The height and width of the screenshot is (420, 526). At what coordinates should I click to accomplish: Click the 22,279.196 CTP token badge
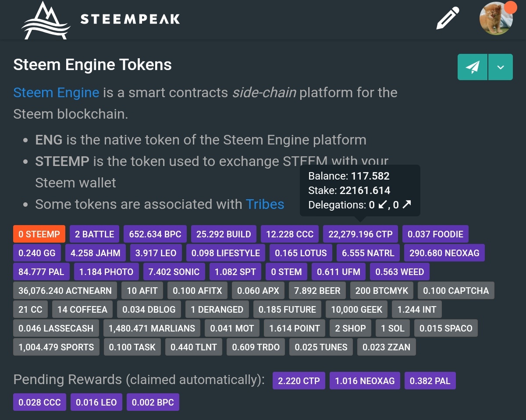coord(360,234)
